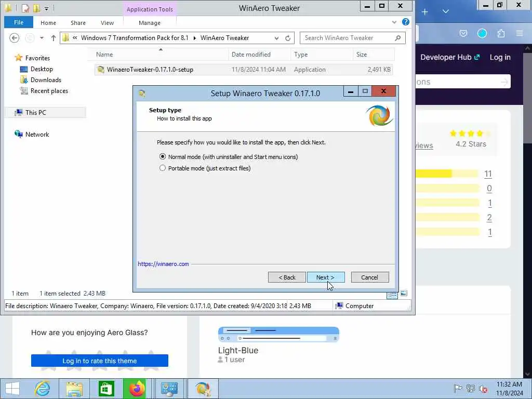The height and width of the screenshot is (399, 532).
Task: Open recent locations dropdown arrow
Action: (42, 38)
